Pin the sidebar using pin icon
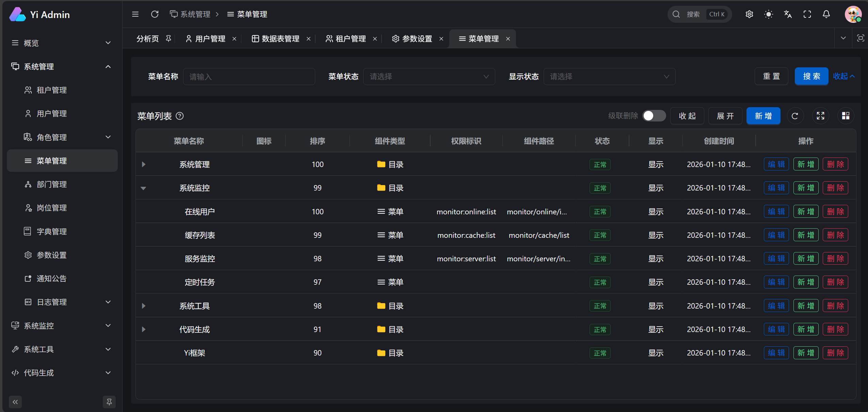Screen dimensions: 868x412 tap(109, 402)
